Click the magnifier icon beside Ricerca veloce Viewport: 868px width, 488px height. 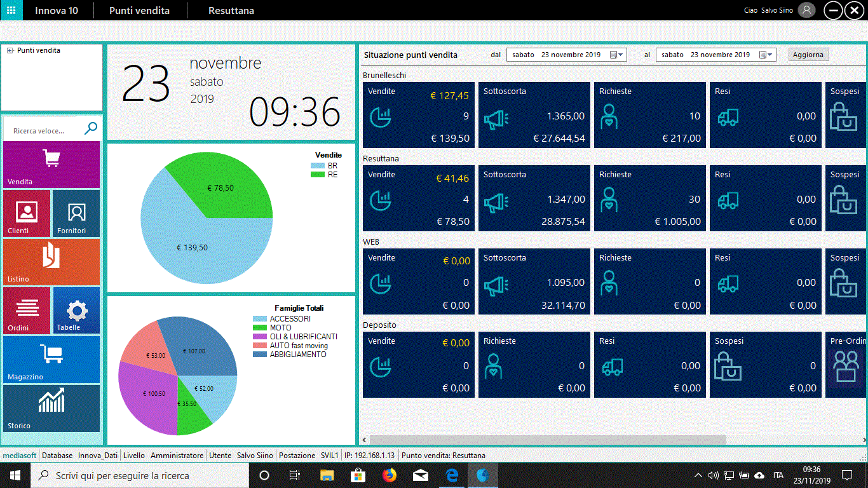(91, 129)
